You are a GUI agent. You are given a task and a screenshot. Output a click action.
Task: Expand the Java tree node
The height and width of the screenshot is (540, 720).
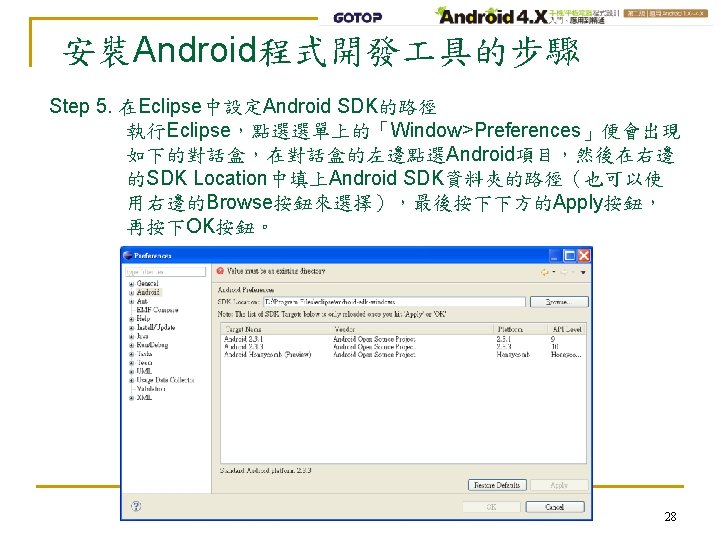tap(131, 337)
